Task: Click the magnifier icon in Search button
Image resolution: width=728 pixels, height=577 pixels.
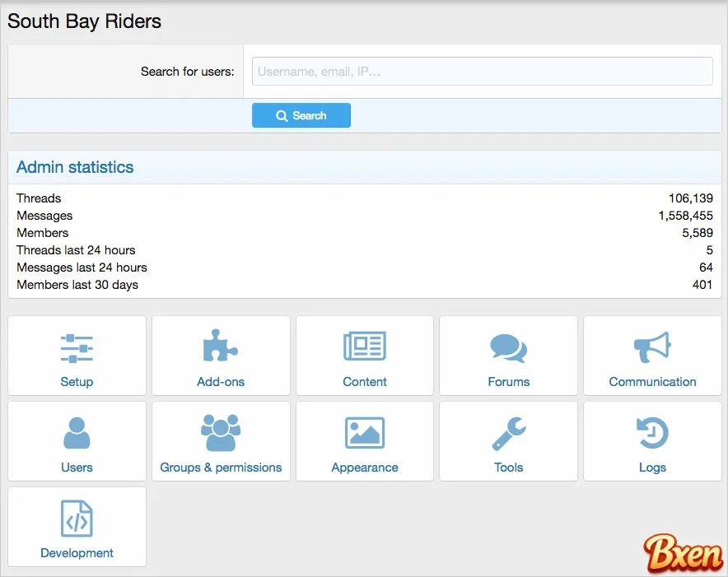Action: click(x=282, y=116)
